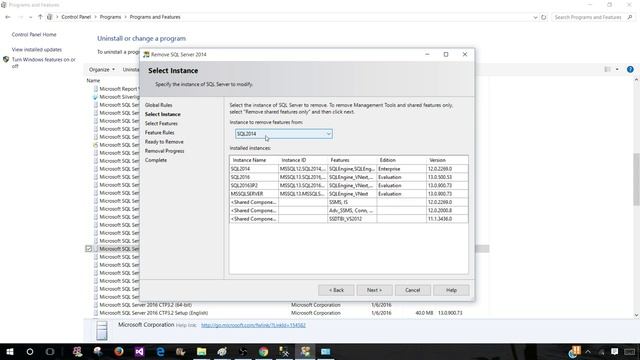The image size is (640, 360).
Task: Sort by Instance Name column header
Action: tap(254, 160)
